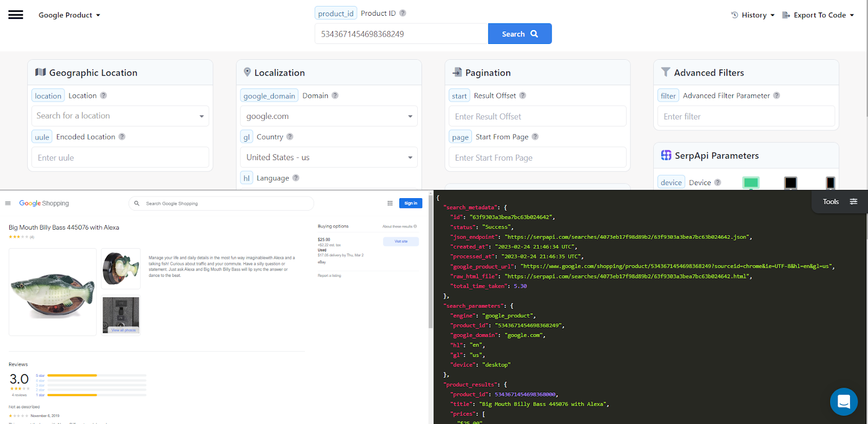The width and height of the screenshot is (868, 424).
Task: Click the Location help icon
Action: 103,96
